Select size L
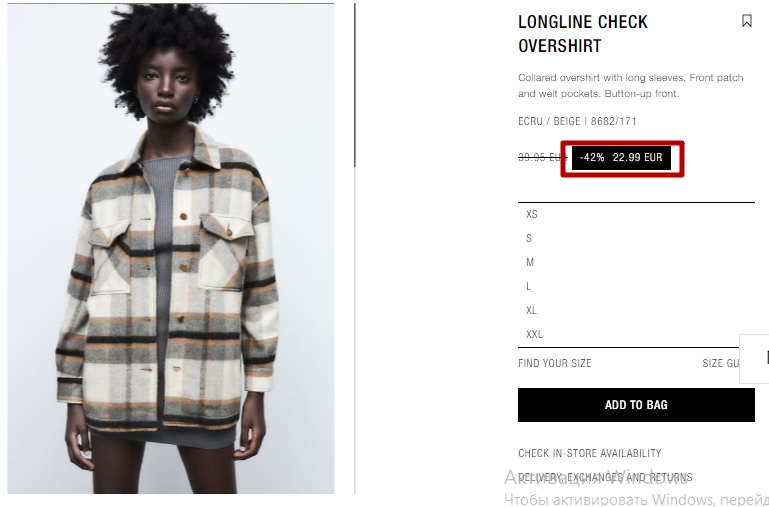 636,286
